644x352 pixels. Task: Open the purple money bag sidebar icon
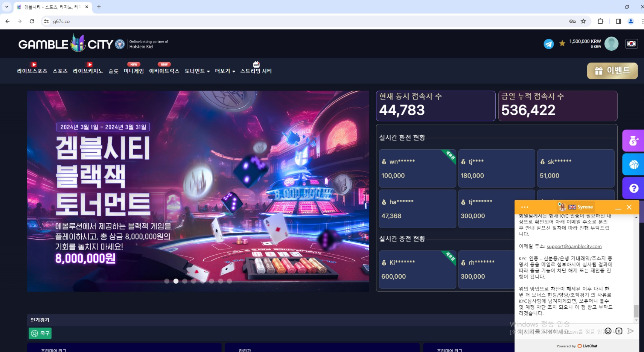(633, 141)
